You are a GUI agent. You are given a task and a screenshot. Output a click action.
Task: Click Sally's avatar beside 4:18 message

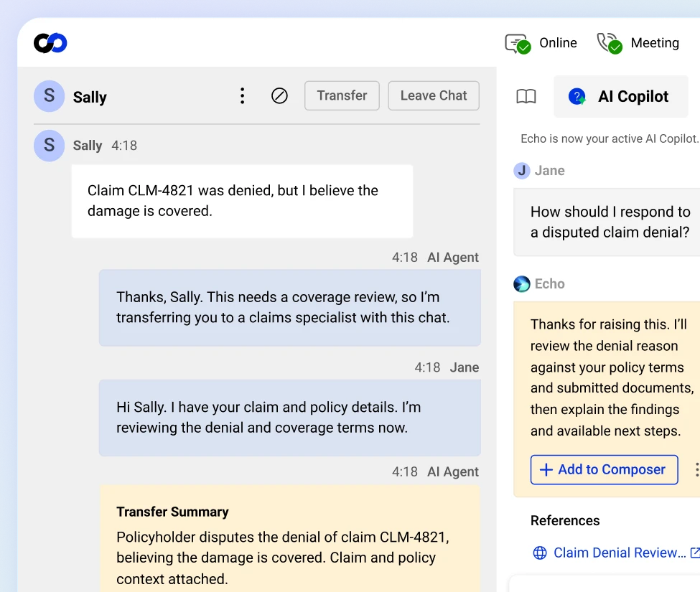[49, 146]
